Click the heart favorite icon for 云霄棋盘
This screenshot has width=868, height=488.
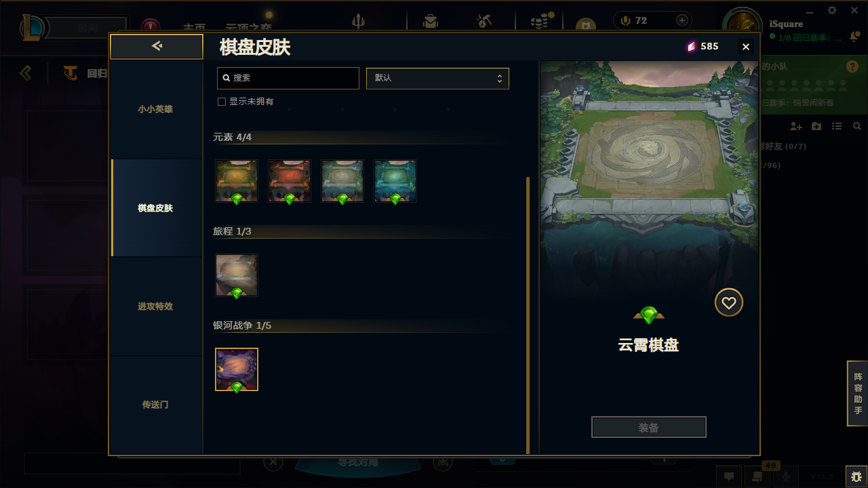[x=729, y=303]
